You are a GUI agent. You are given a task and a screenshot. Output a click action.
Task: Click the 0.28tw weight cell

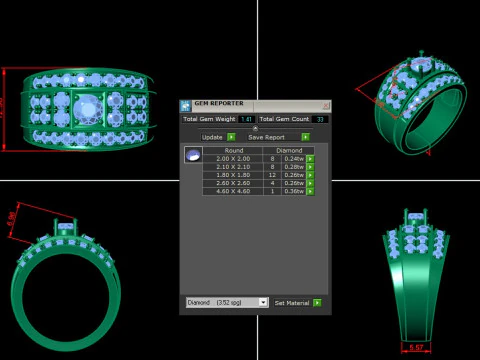294,167
